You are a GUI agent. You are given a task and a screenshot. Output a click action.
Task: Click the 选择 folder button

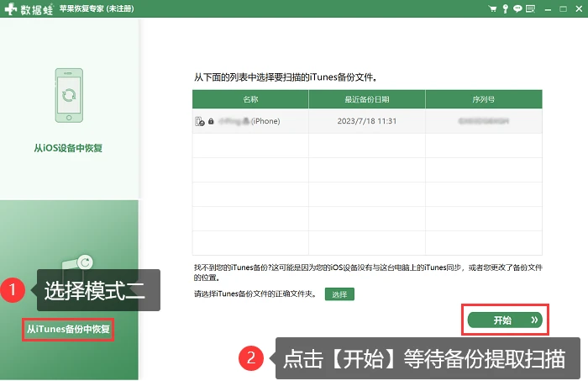[339, 294]
